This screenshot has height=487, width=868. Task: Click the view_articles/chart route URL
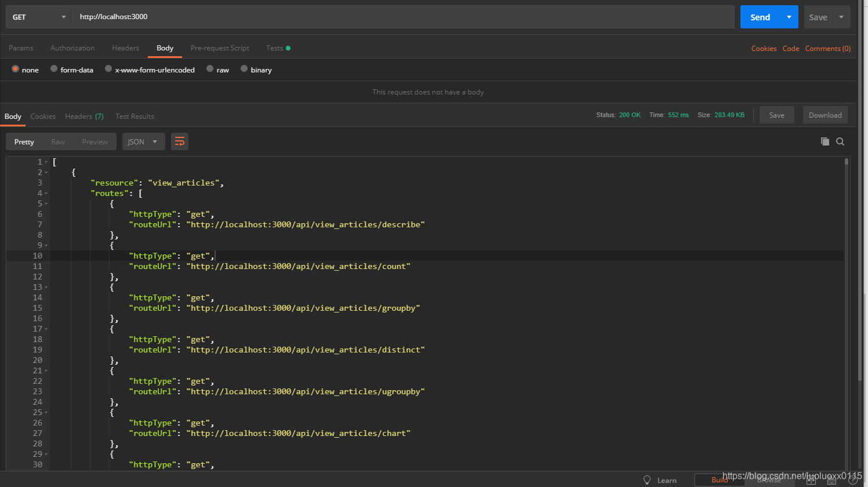click(x=299, y=434)
